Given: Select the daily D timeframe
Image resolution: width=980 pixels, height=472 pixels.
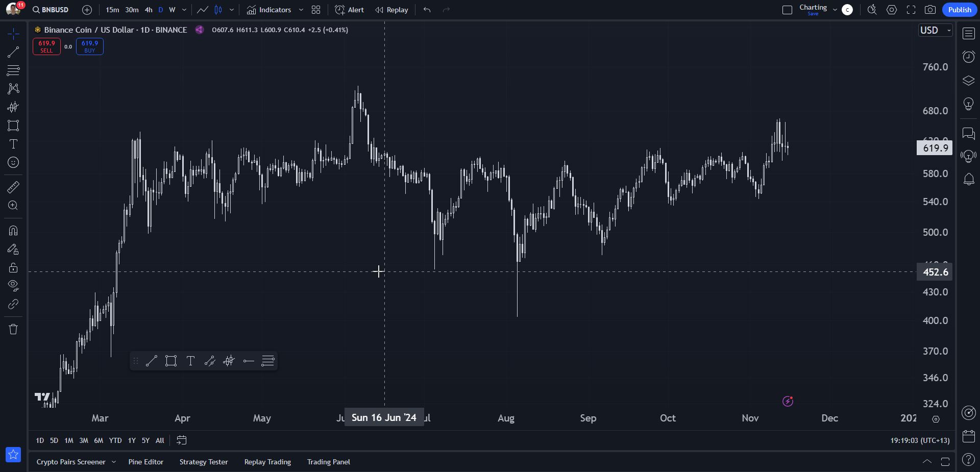Looking at the screenshot, I should click(x=161, y=10).
